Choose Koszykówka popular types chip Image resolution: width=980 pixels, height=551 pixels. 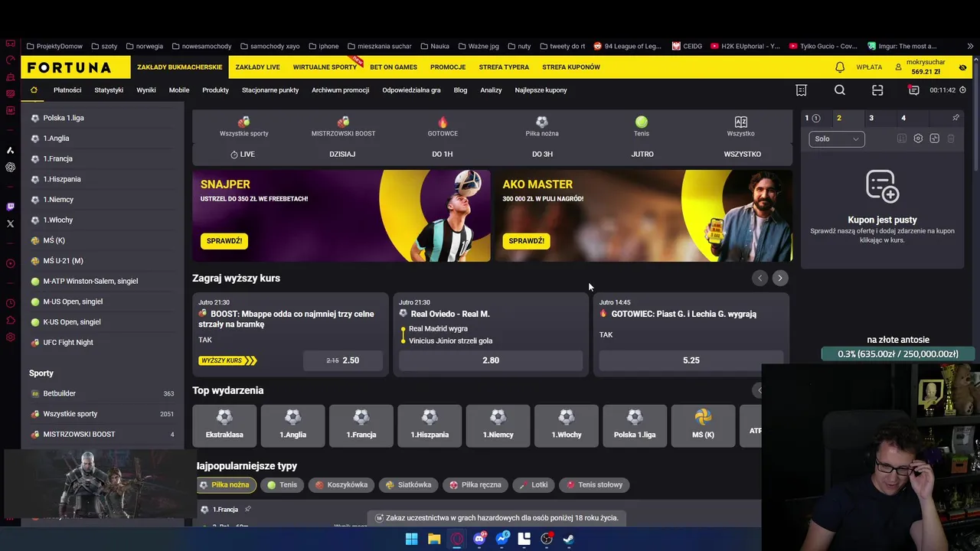click(341, 484)
